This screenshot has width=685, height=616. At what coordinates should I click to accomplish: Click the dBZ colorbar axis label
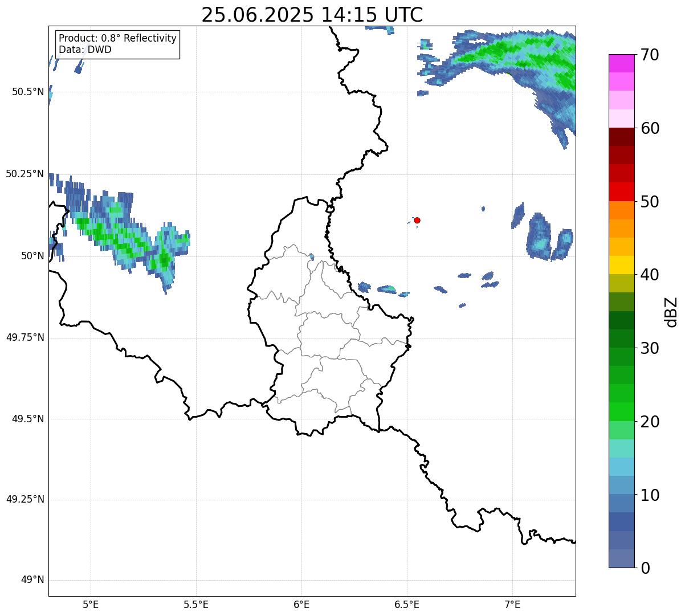pyautogui.click(x=671, y=311)
